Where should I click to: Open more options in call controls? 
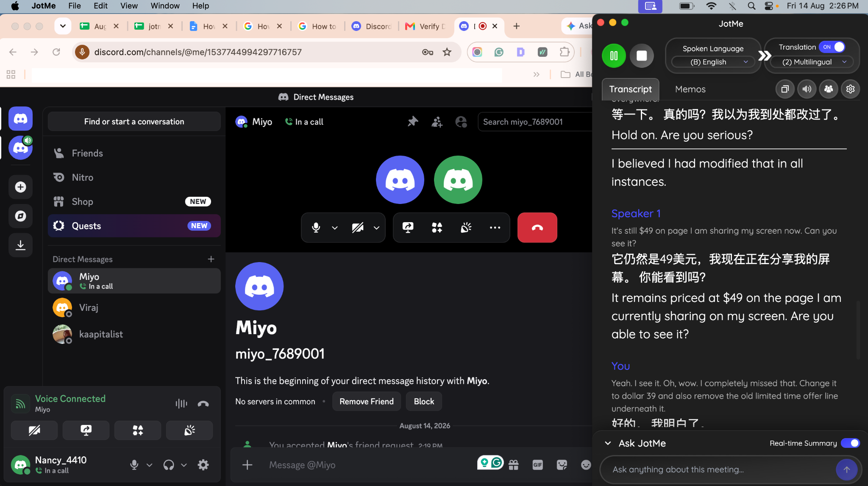[495, 228]
